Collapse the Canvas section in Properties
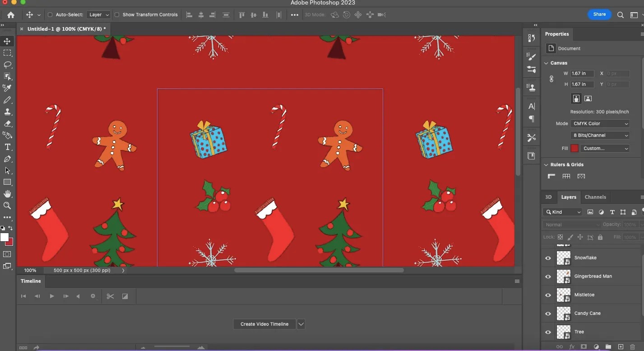 546,63
